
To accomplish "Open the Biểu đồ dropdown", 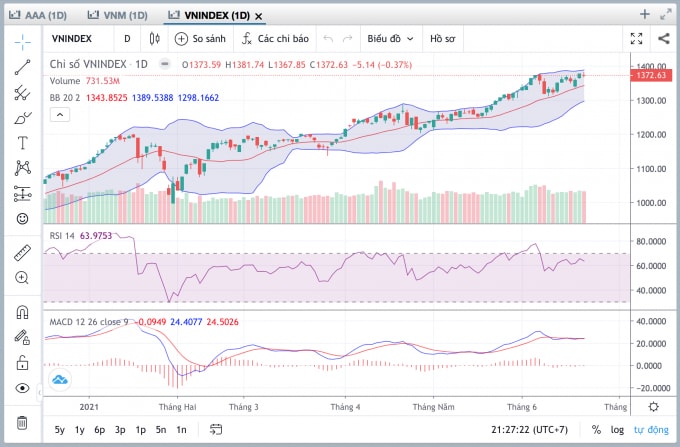I will 390,39.
